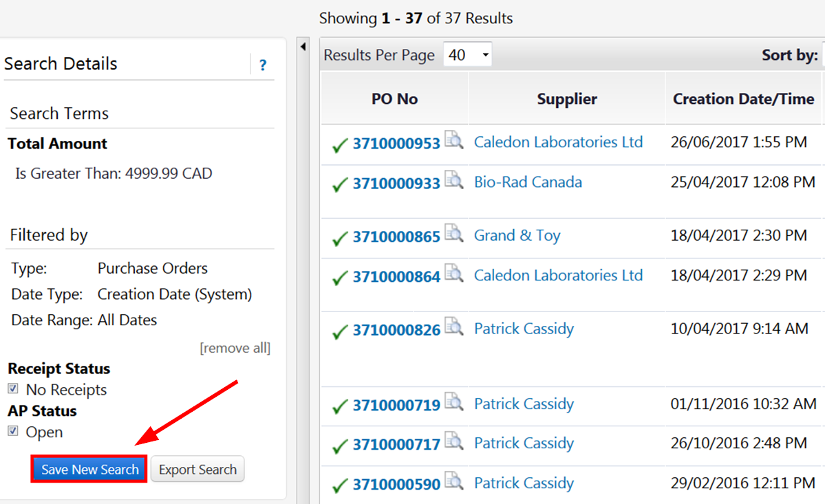The height and width of the screenshot is (504, 825).
Task: Click the Export Search button
Action: tap(197, 470)
